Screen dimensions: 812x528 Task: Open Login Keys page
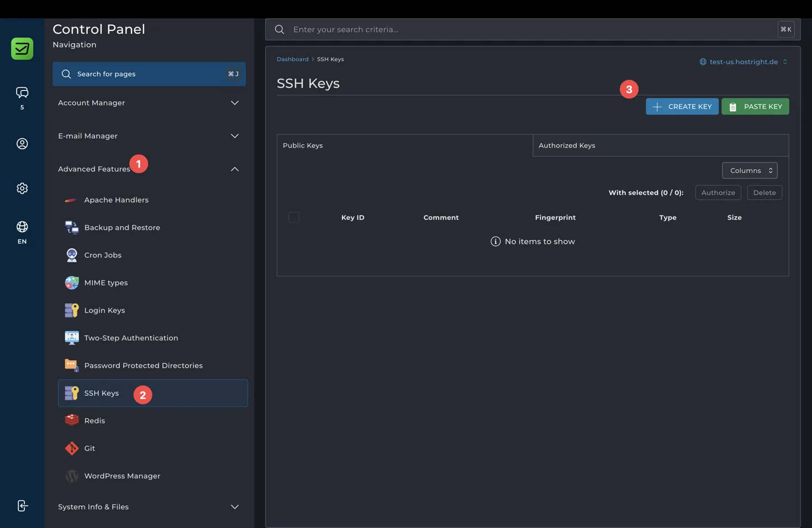[x=153, y=310]
